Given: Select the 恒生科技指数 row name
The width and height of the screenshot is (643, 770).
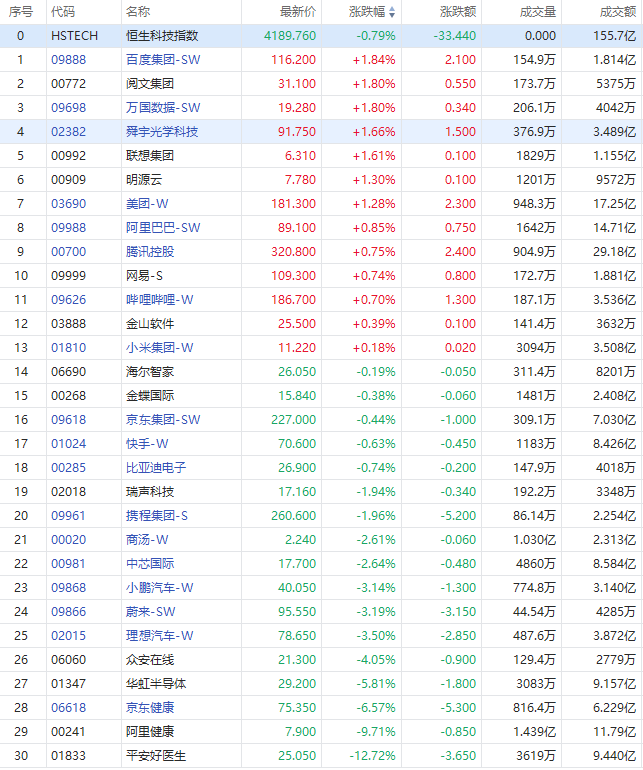Looking at the screenshot, I should (x=162, y=36).
